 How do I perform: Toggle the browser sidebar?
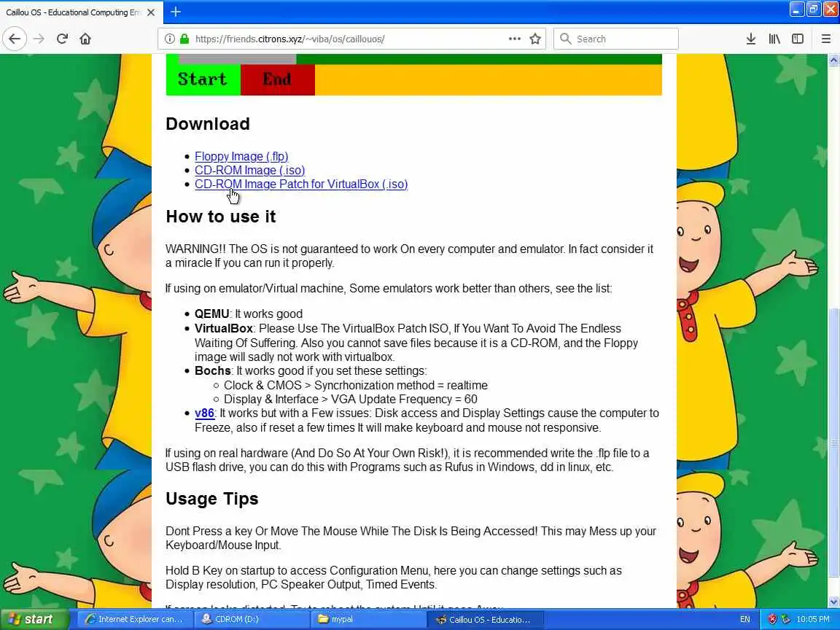point(798,39)
